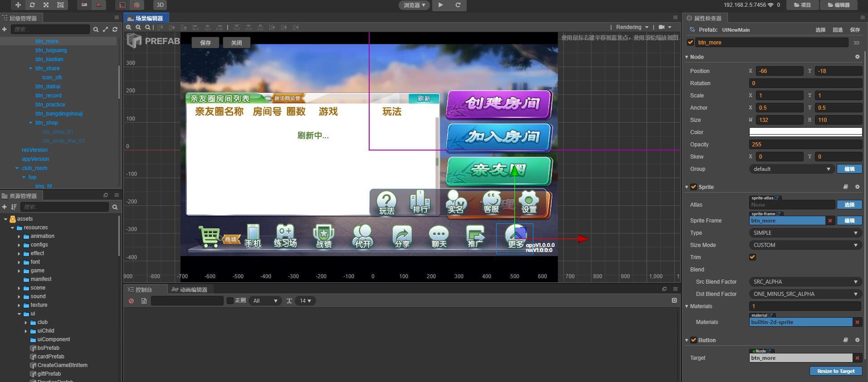
Task: Enable the regex checkbox in console
Action: [230, 301]
